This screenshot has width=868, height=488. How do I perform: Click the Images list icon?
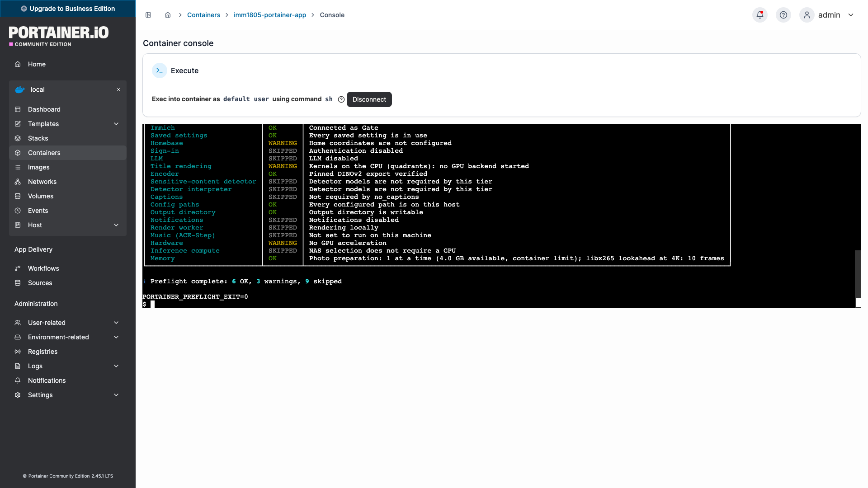click(18, 167)
